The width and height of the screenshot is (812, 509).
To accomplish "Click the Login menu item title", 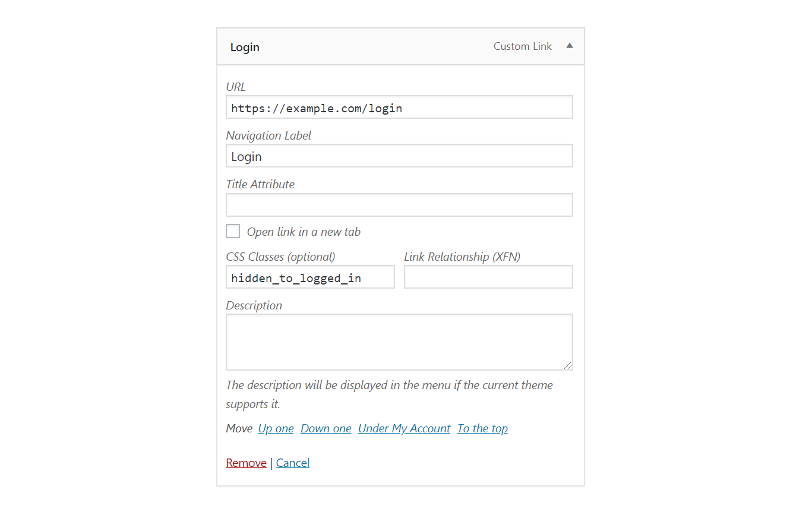I will coord(245,47).
